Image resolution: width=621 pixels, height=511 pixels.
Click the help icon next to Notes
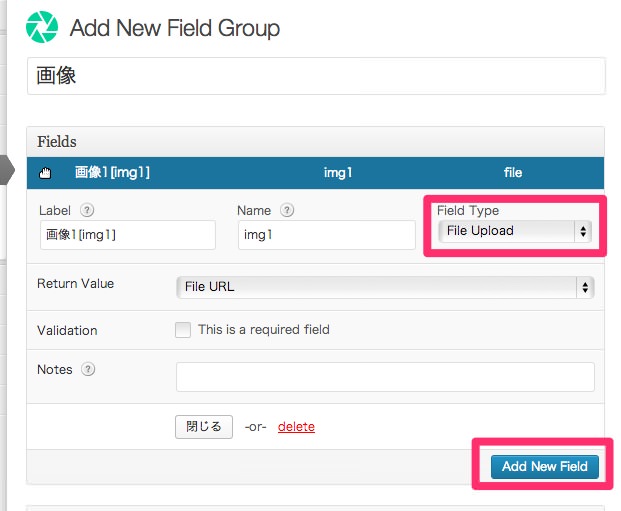[x=88, y=369]
